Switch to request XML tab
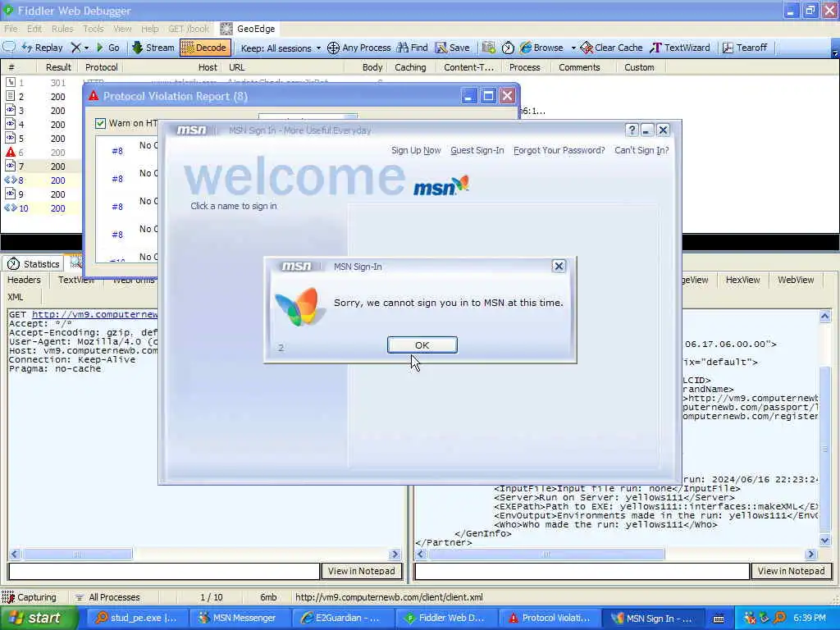Image resolution: width=840 pixels, height=630 pixels. [x=16, y=297]
